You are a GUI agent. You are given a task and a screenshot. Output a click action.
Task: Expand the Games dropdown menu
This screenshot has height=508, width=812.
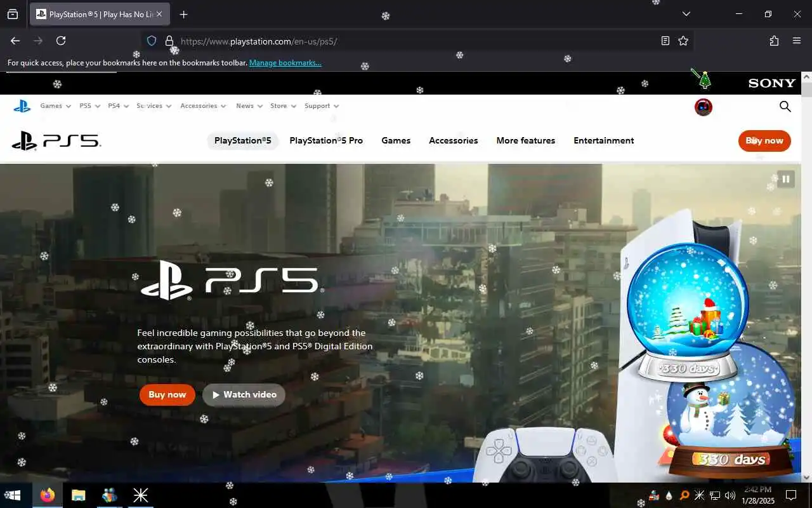tap(55, 106)
